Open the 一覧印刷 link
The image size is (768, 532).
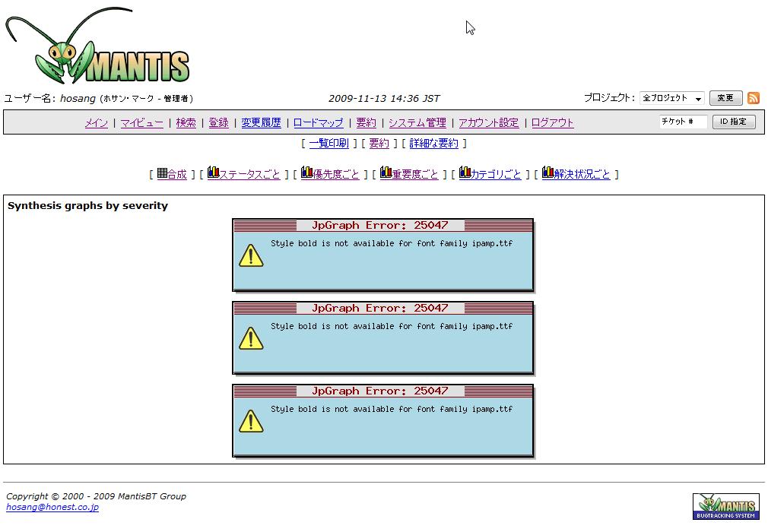[328, 143]
